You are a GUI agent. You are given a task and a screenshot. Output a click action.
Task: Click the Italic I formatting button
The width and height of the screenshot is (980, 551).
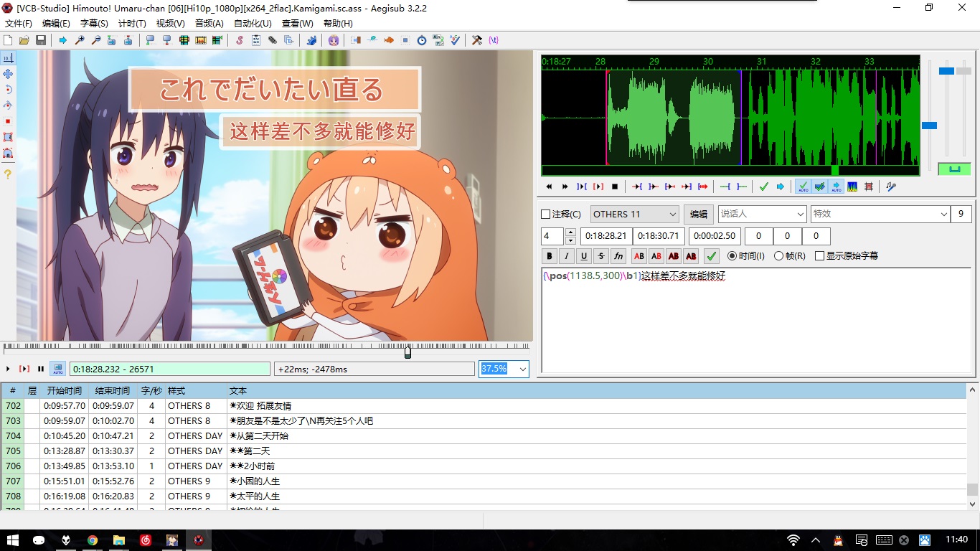pyautogui.click(x=567, y=255)
